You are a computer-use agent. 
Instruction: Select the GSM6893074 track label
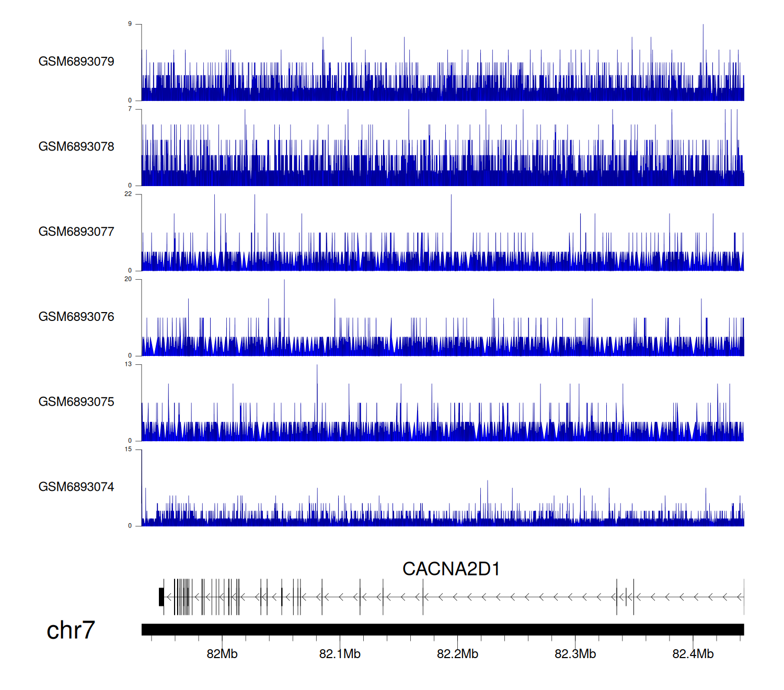[x=76, y=487]
